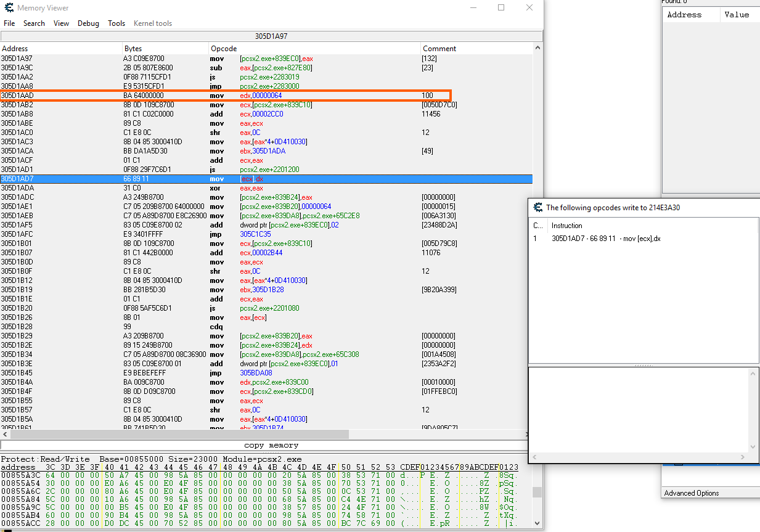Select the mov [ecx],dx entry in opcodes list
The image size is (760, 532).
tap(606, 239)
